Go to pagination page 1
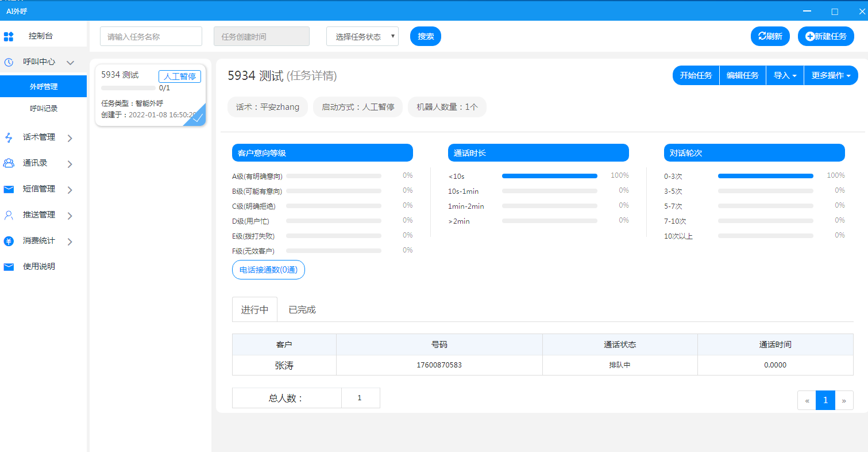The width and height of the screenshot is (868, 452). tap(825, 400)
